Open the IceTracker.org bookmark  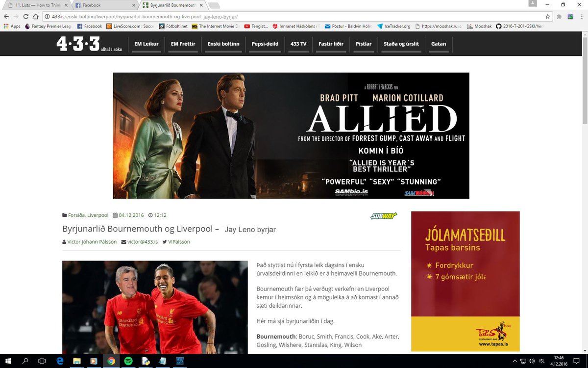point(393,26)
